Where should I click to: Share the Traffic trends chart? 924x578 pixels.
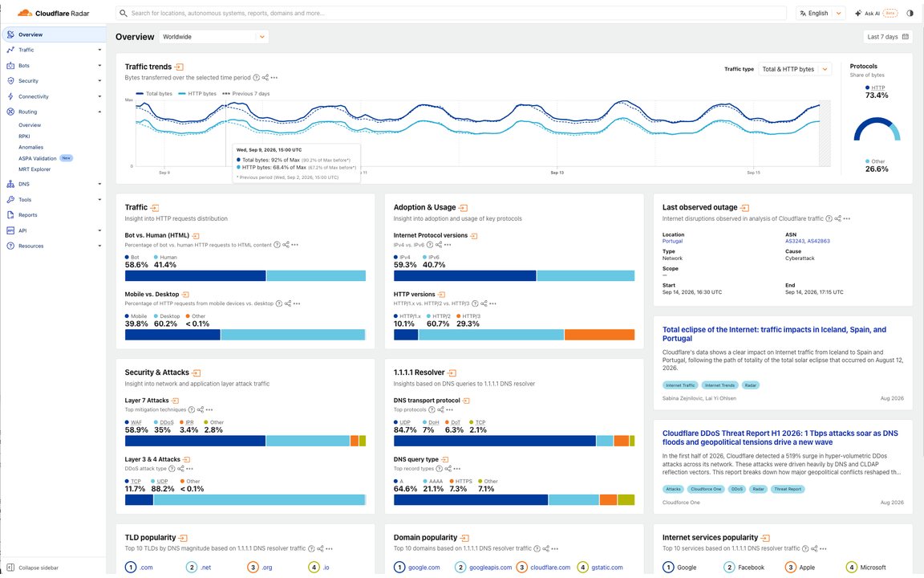tap(265, 78)
